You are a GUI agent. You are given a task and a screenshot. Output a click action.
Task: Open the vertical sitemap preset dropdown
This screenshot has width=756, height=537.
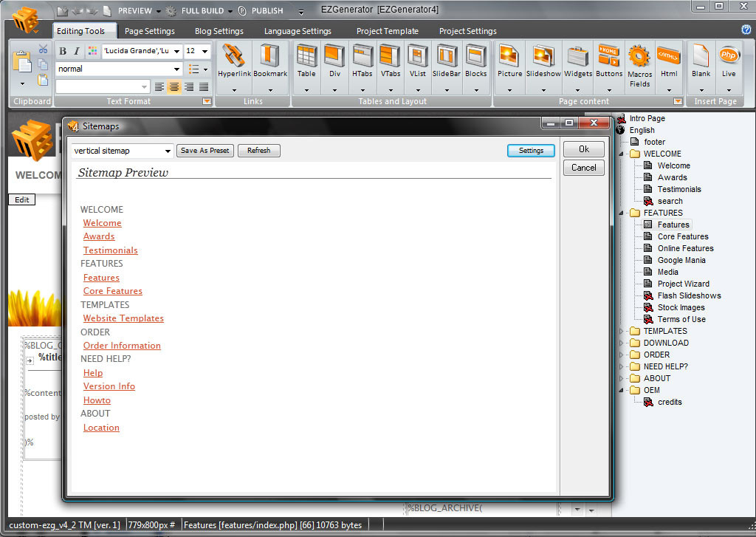[168, 151]
